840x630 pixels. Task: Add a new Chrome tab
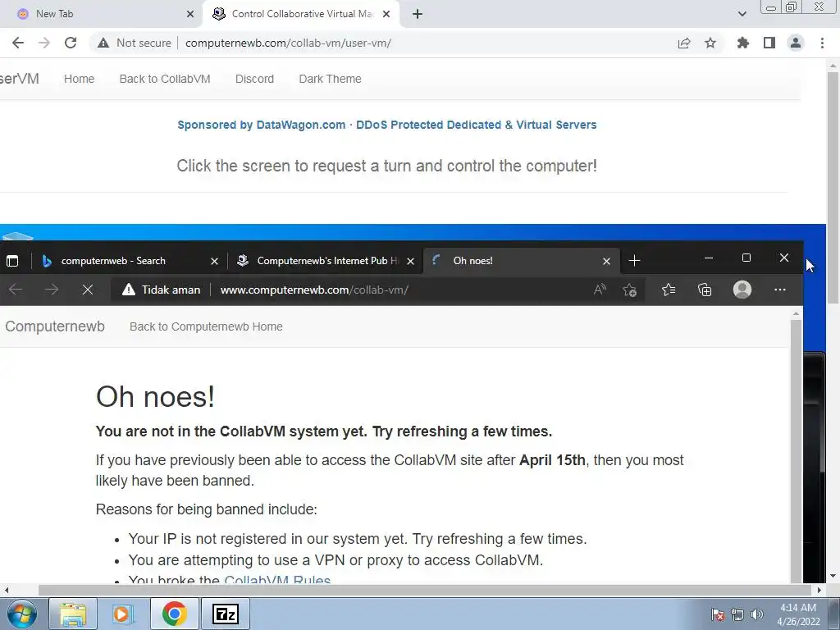tap(418, 14)
